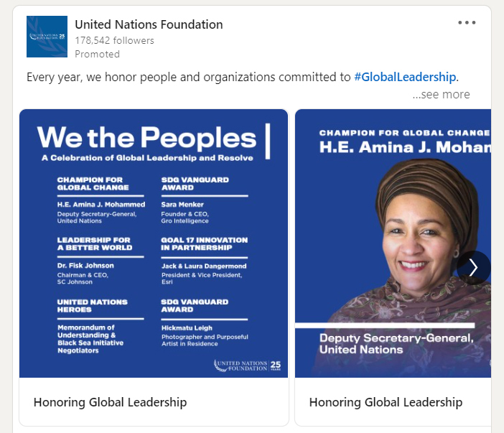Click the Promoted label

click(97, 54)
